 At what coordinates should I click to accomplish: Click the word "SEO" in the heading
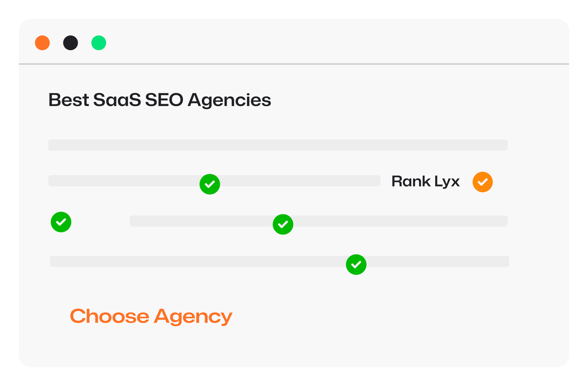(x=164, y=100)
